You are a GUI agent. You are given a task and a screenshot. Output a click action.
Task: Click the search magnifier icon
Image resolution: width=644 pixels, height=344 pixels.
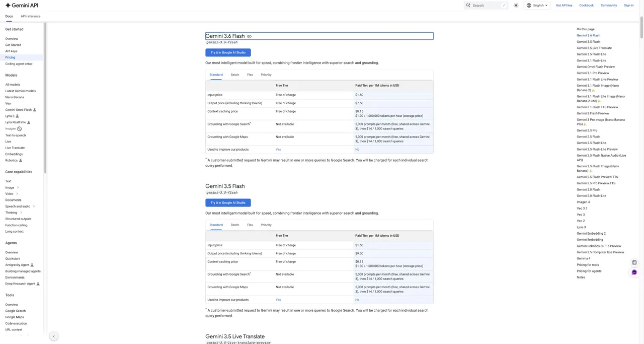(x=468, y=5)
